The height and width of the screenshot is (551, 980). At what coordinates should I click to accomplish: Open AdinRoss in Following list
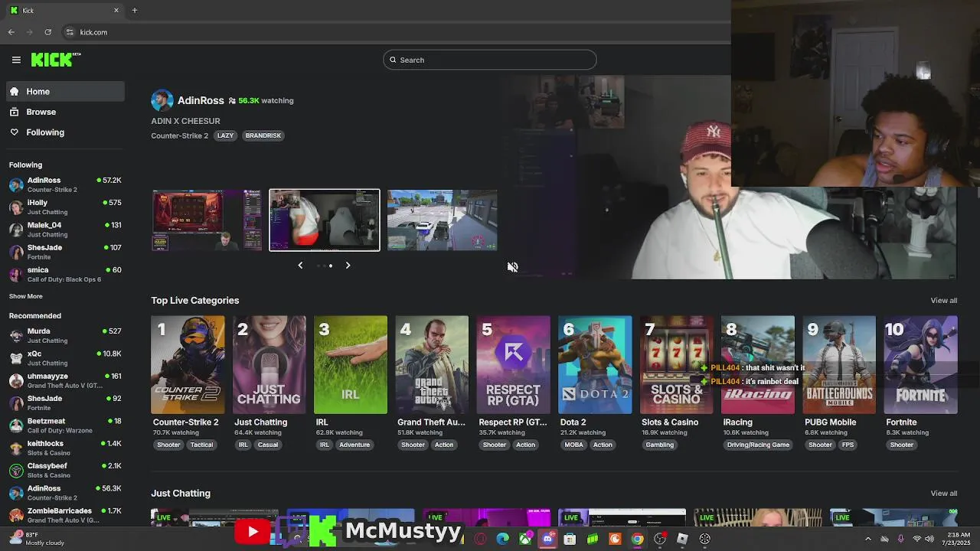coord(65,184)
